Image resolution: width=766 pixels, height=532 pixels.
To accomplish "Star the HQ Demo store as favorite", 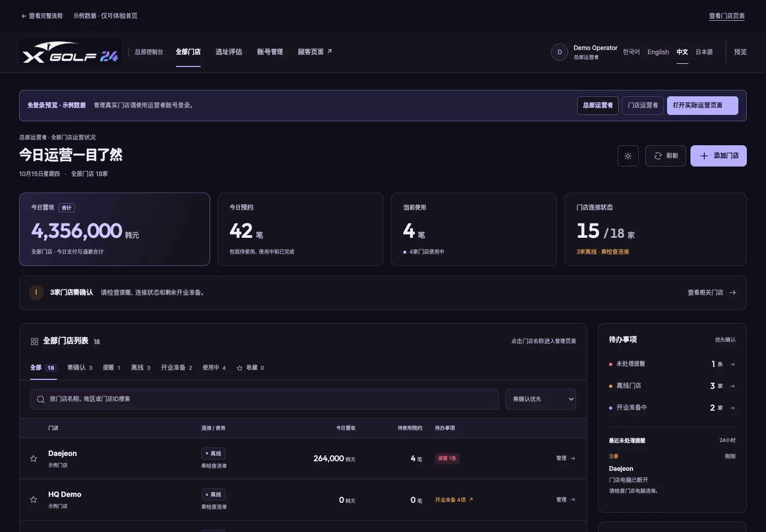I will [34, 500].
